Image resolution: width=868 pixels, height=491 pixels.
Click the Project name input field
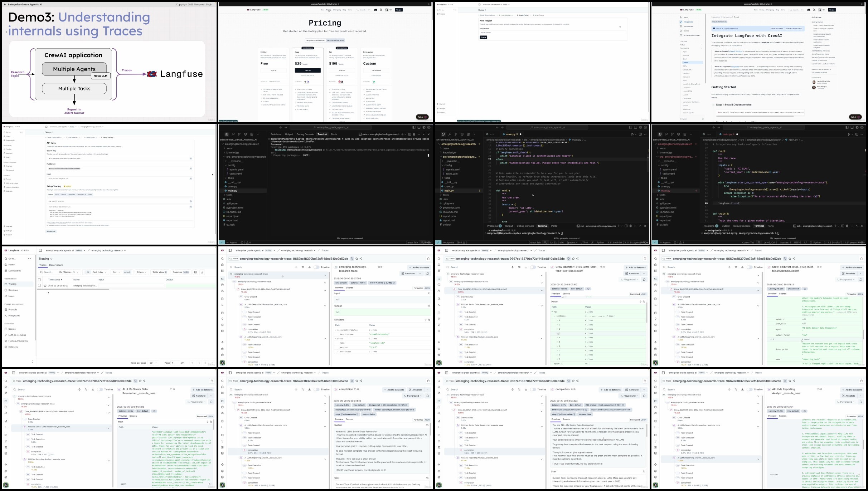point(552,32)
